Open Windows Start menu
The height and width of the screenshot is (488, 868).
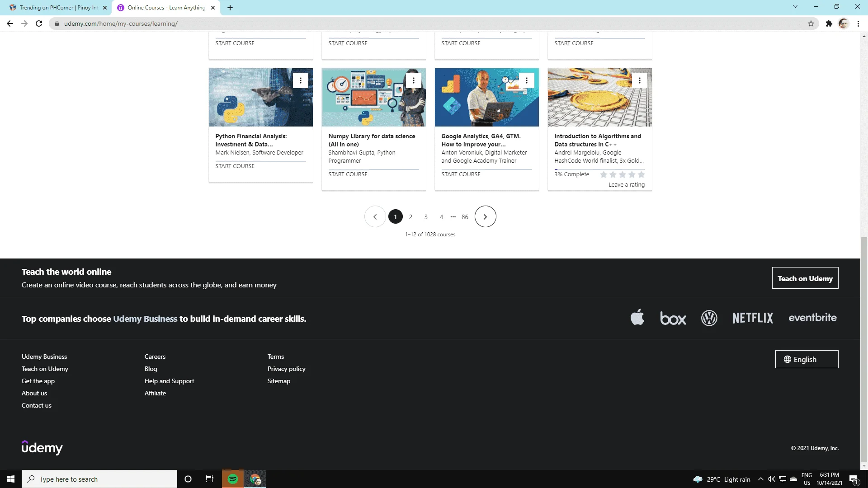[x=11, y=479]
